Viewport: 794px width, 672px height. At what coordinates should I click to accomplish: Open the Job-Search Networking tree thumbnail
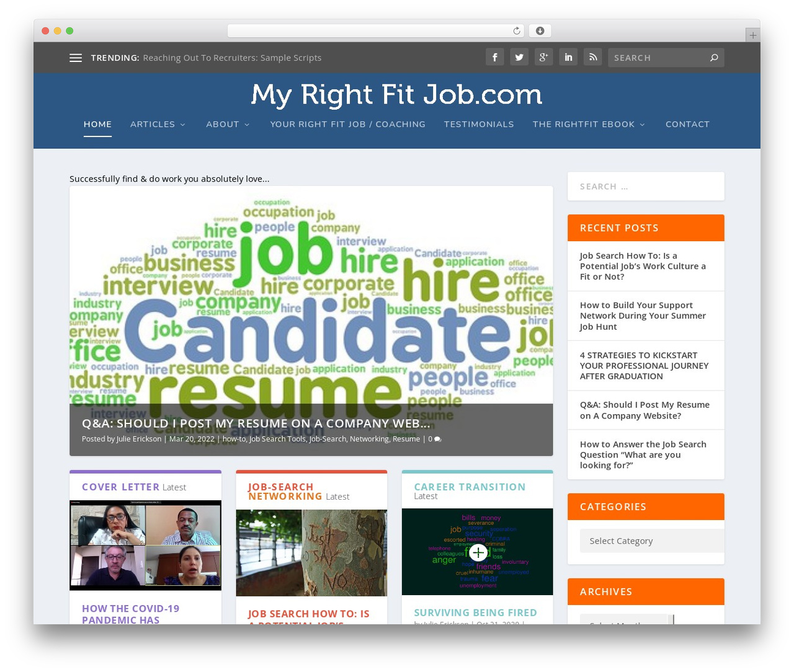311,553
